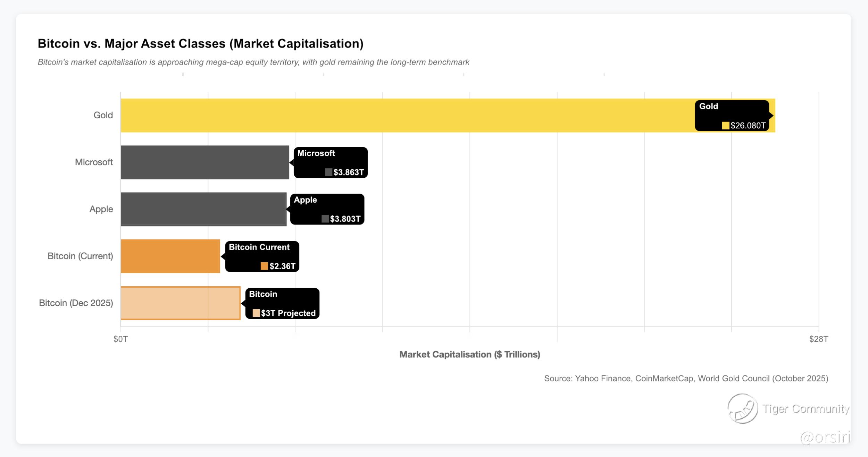Select the Apple market cap bar
Screen dimensions: 868x457
point(203,209)
